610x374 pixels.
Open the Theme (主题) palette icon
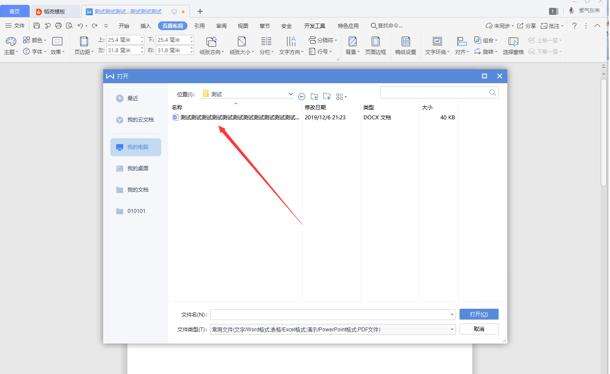[11, 41]
